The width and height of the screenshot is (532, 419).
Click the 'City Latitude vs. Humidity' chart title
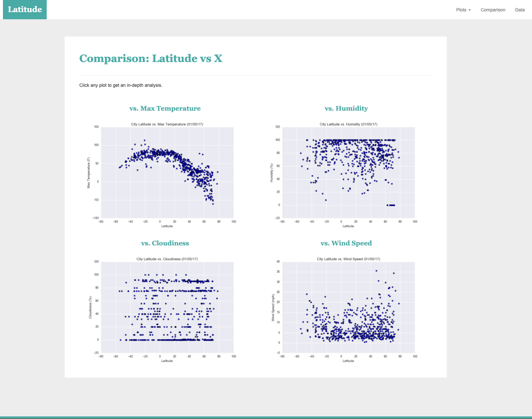click(x=348, y=124)
